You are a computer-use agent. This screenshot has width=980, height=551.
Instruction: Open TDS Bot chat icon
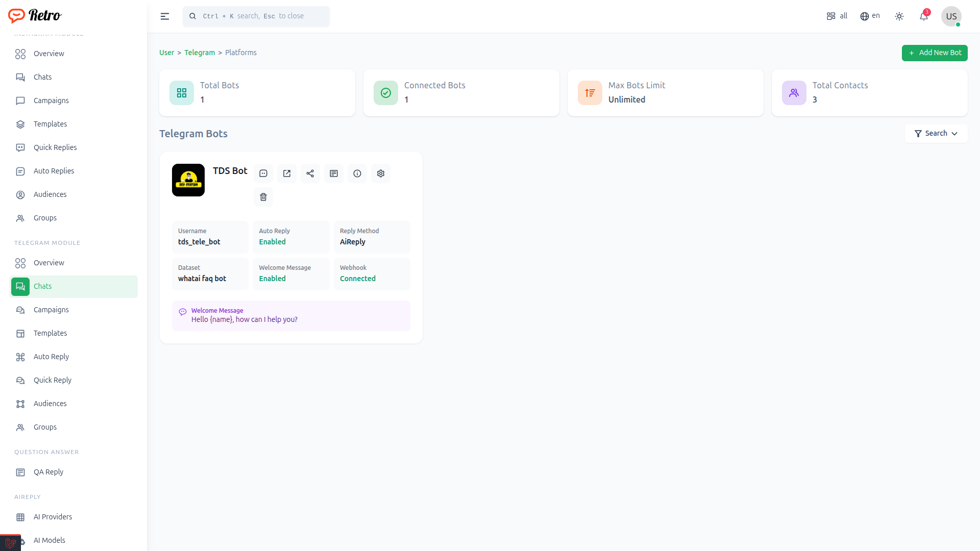click(263, 173)
